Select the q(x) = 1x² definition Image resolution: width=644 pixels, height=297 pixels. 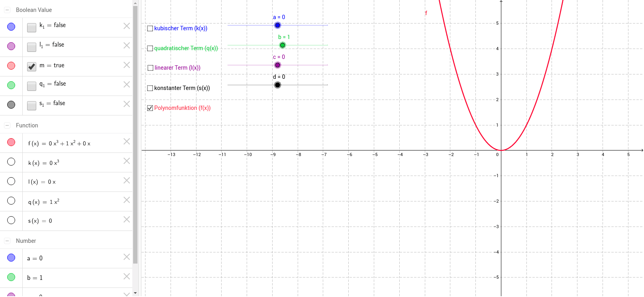pyautogui.click(x=44, y=202)
